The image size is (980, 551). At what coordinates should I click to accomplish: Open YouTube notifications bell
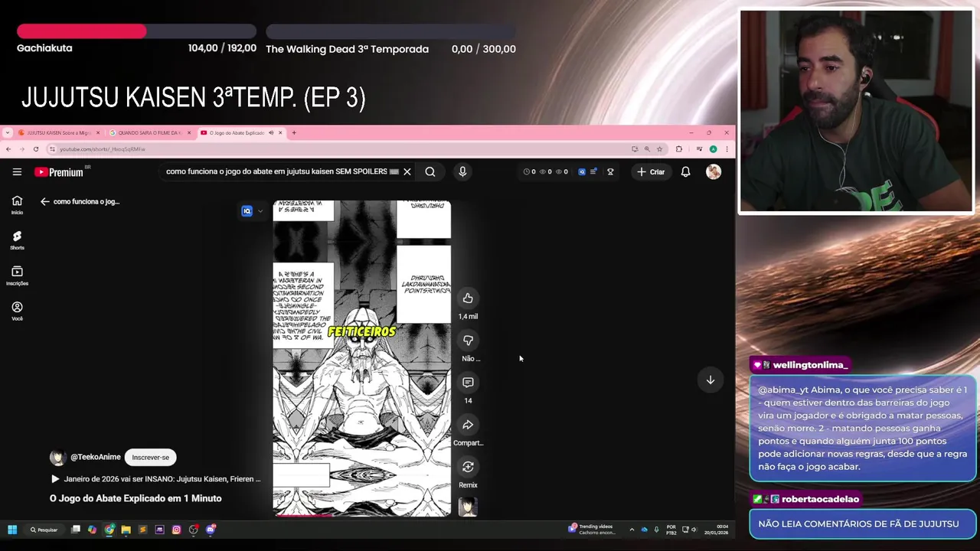[686, 172]
